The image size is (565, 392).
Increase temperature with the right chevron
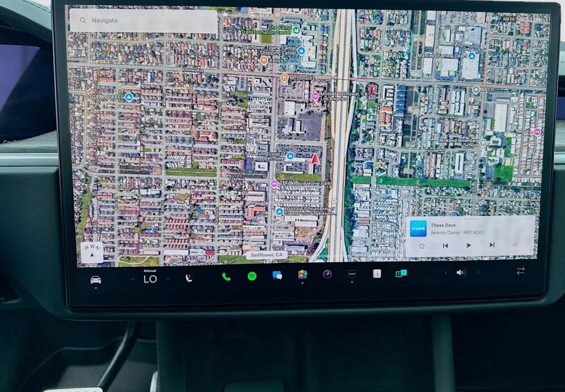[167, 278]
